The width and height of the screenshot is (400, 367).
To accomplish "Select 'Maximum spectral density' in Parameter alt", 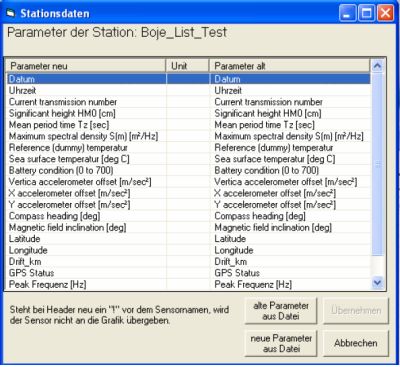I will (x=289, y=136).
